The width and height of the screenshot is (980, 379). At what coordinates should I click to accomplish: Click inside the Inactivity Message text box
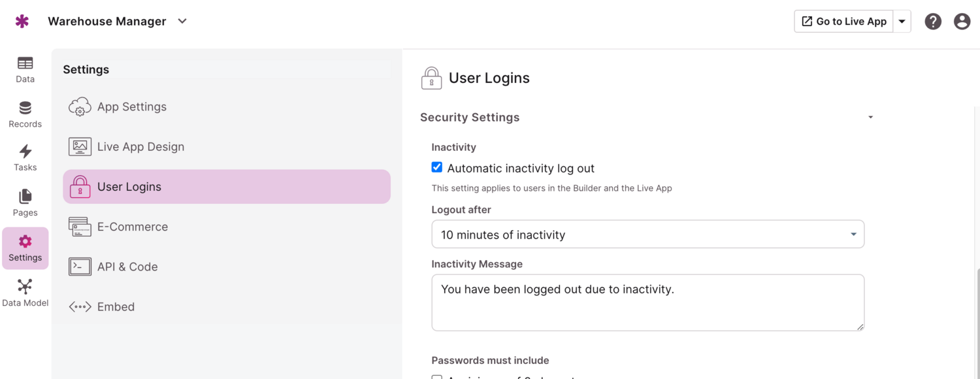(x=647, y=302)
